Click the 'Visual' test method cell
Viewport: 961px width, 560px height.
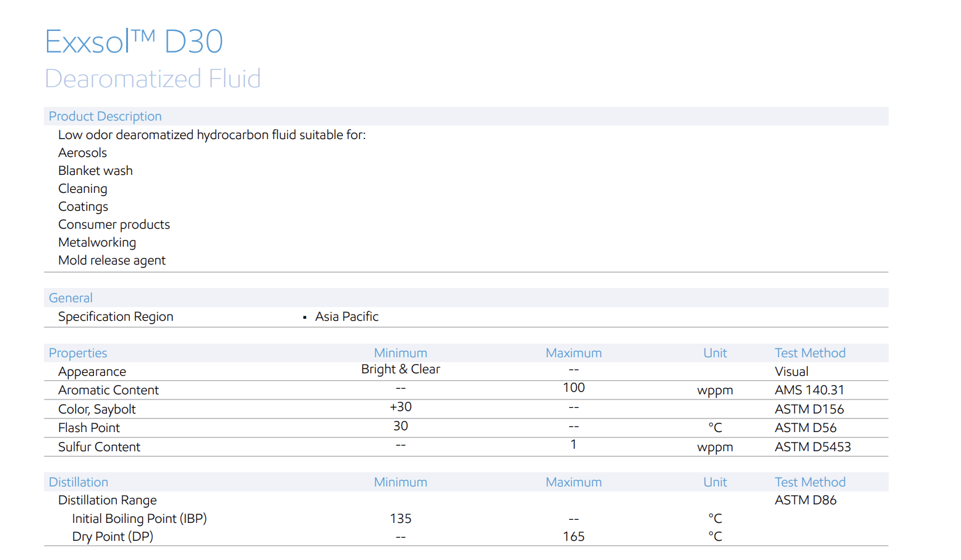[792, 371]
